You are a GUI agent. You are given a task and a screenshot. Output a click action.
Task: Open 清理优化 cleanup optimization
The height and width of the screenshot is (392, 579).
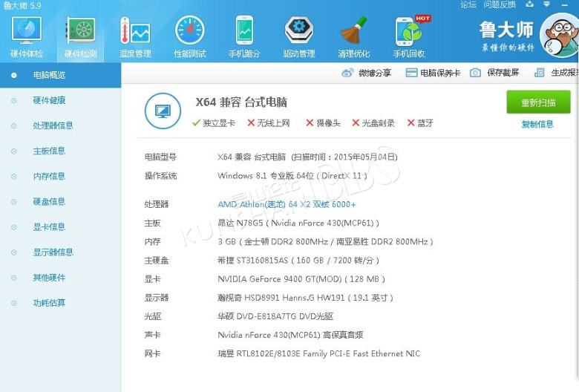tap(354, 37)
